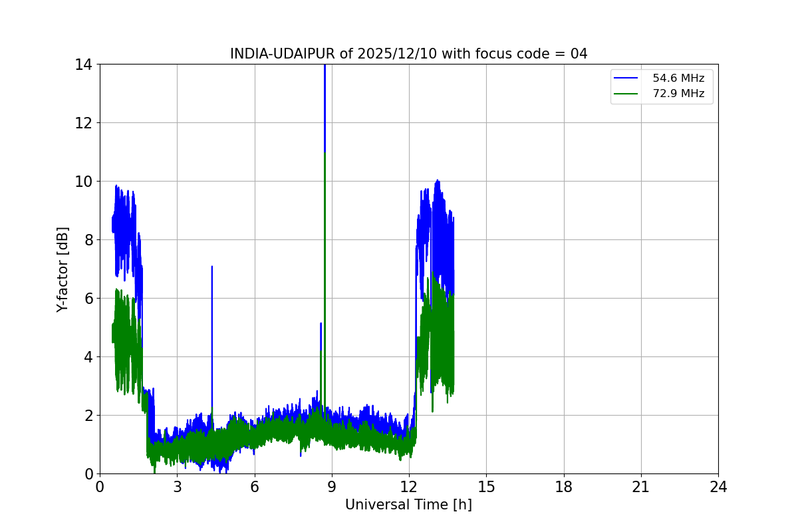Click the x-axis tick label 3

pyautogui.click(x=177, y=487)
